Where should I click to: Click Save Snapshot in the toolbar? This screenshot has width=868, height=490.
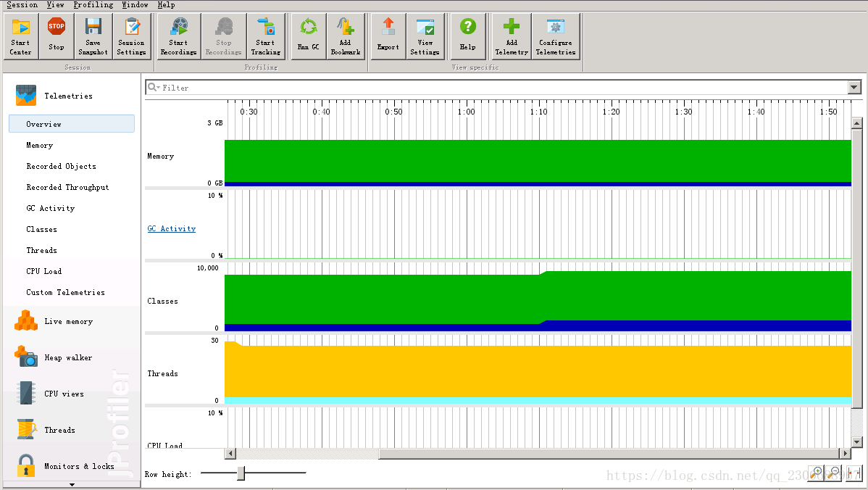pyautogui.click(x=93, y=36)
